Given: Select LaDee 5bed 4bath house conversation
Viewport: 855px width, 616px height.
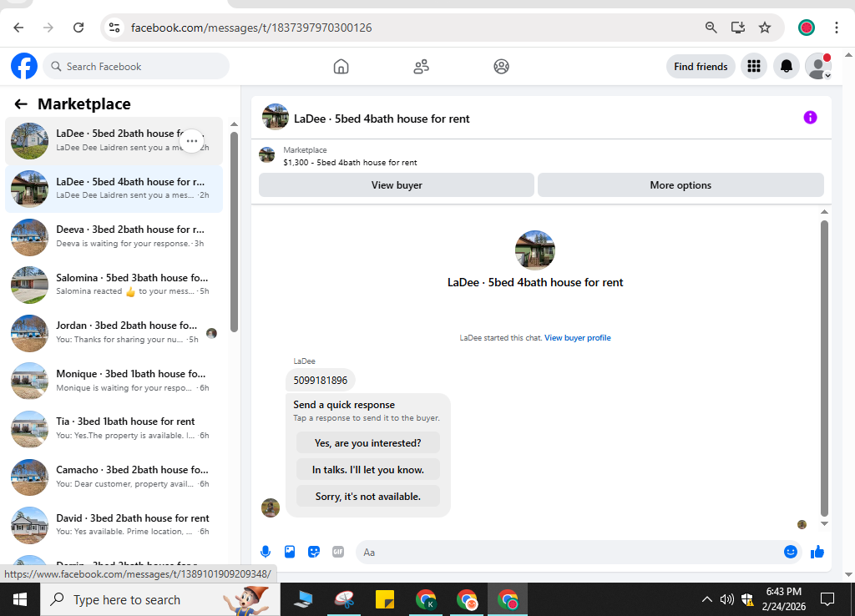Looking at the screenshot, I should (114, 189).
